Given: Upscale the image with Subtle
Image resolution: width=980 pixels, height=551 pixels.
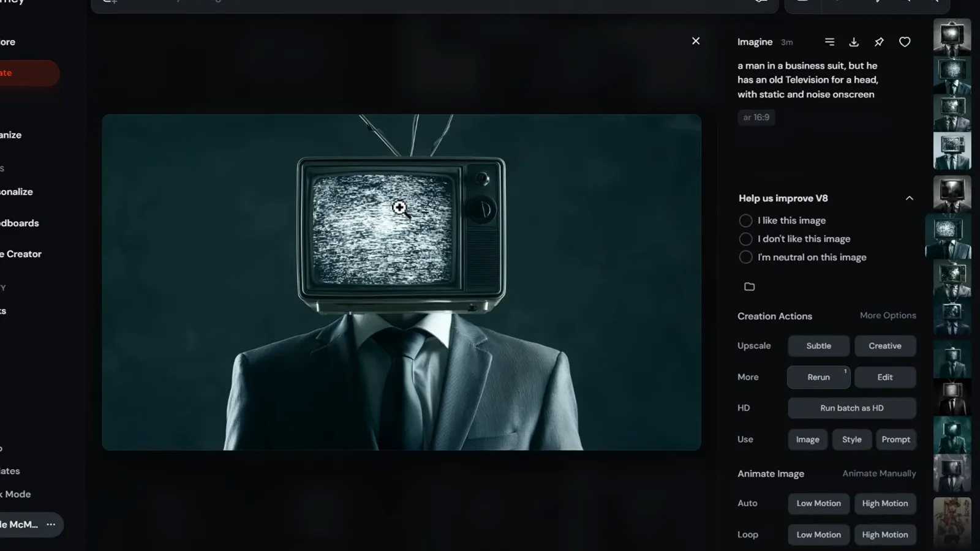Looking at the screenshot, I should (x=819, y=346).
